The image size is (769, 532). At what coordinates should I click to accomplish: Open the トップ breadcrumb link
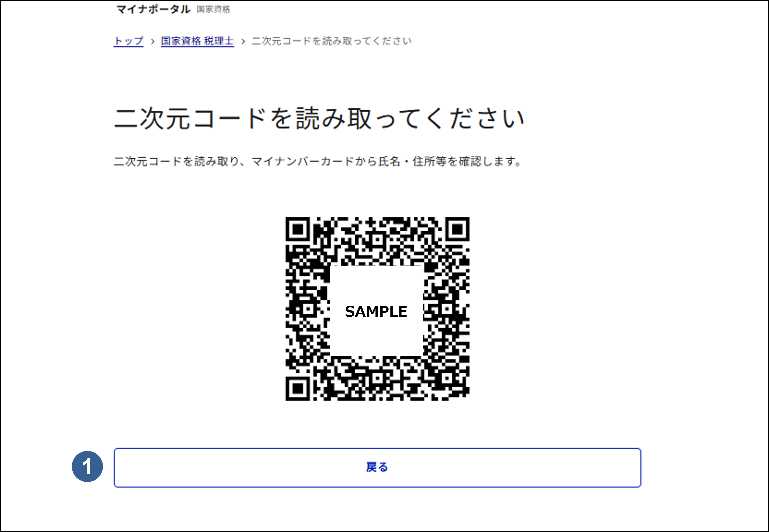[x=128, y=41]
